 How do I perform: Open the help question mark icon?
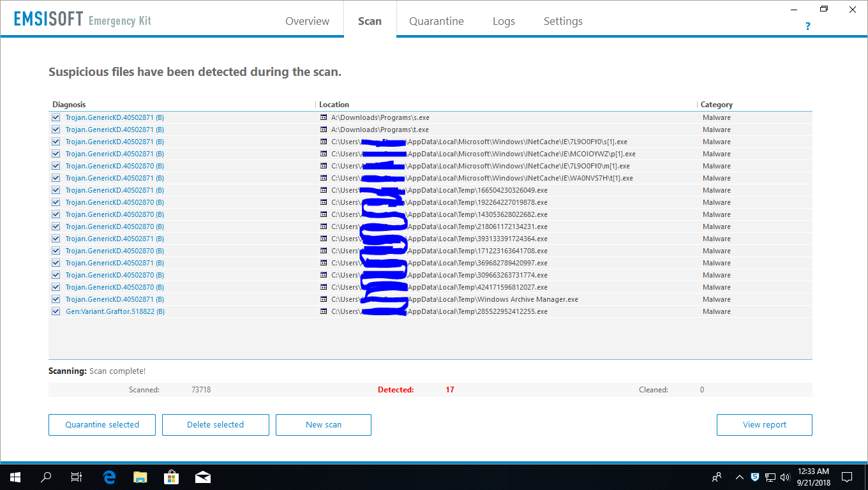click(x=807, y=27)
